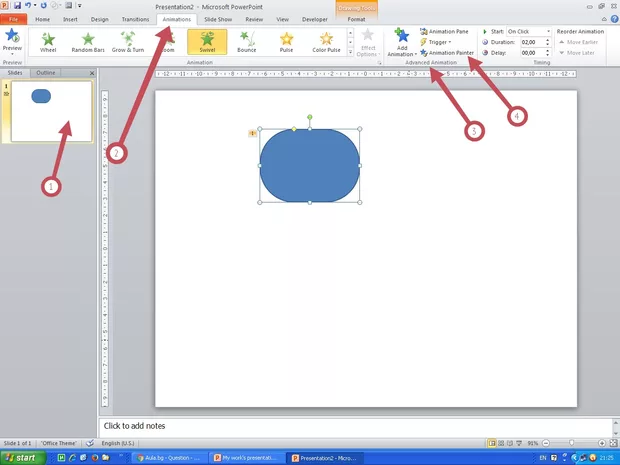The width and height of the screenshot is (620, 465).
Task: Open the Transitions ribbon tab
Action: pyautogui.click(x=135, y=19)
